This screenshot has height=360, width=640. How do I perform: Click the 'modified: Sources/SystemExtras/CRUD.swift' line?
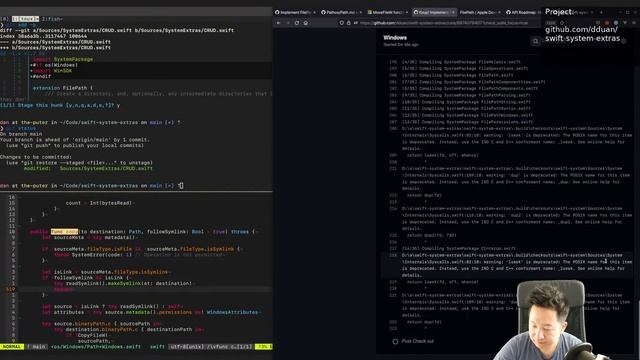(x=88, y=168)
